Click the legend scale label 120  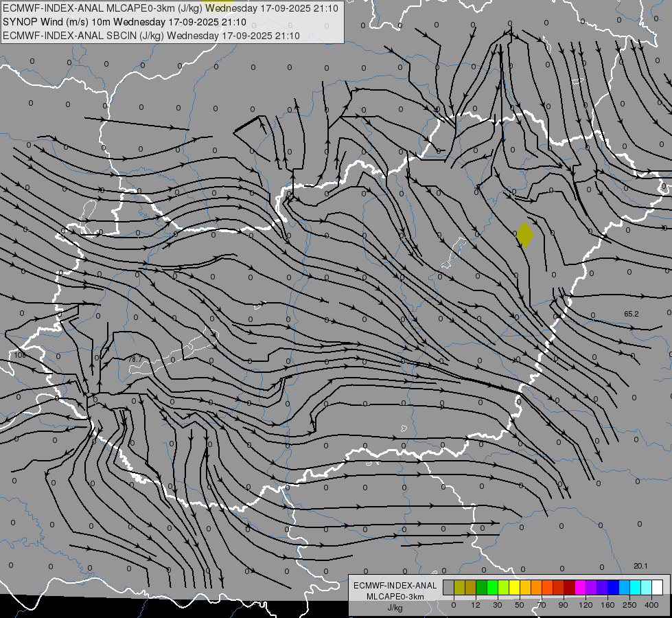586,605
